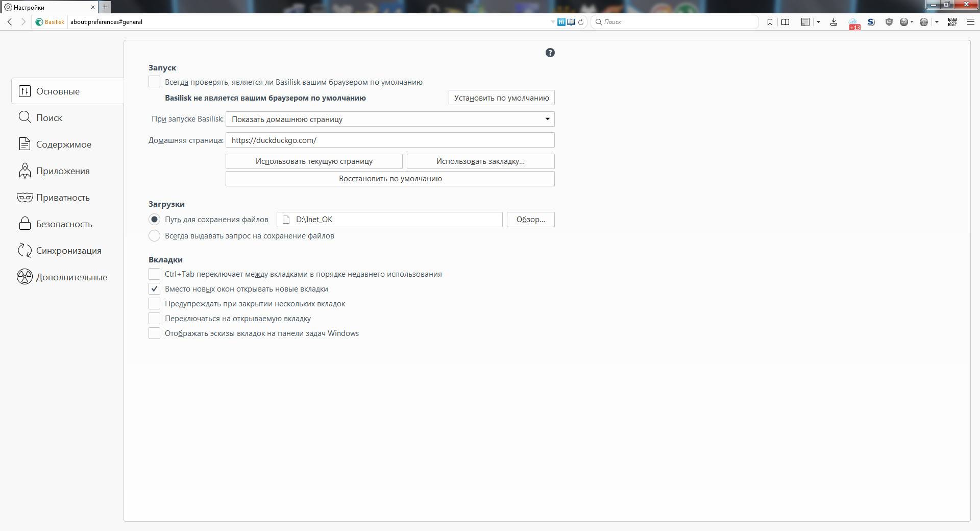Click the Обзор button
Viewport: 980px width, 531px height.
530,220
